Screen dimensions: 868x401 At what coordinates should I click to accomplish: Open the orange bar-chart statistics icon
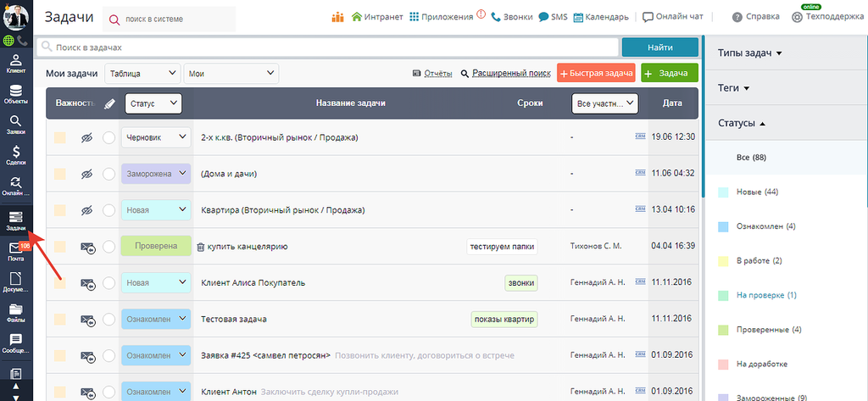(337, 17)
